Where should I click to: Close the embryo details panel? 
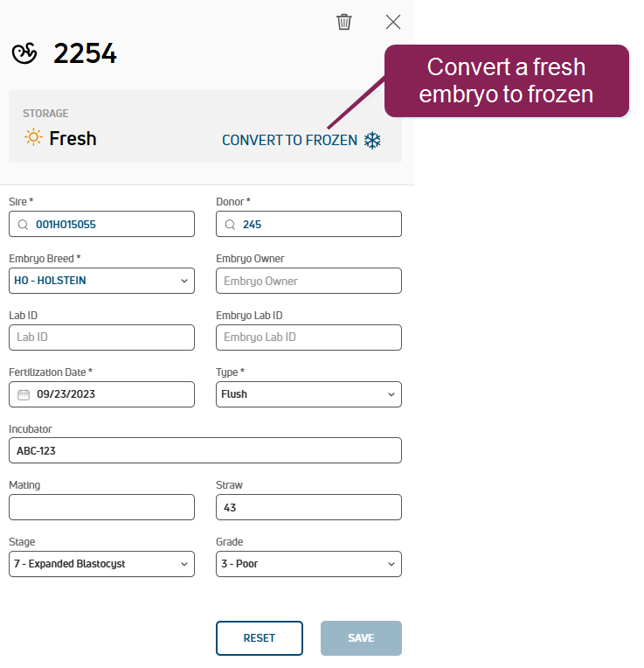[393, 22]
